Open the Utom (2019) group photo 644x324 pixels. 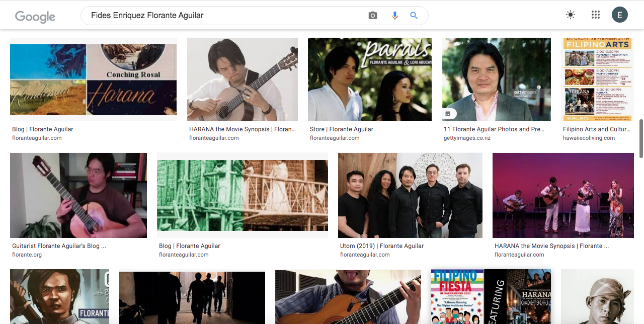[x=410, y=195]
